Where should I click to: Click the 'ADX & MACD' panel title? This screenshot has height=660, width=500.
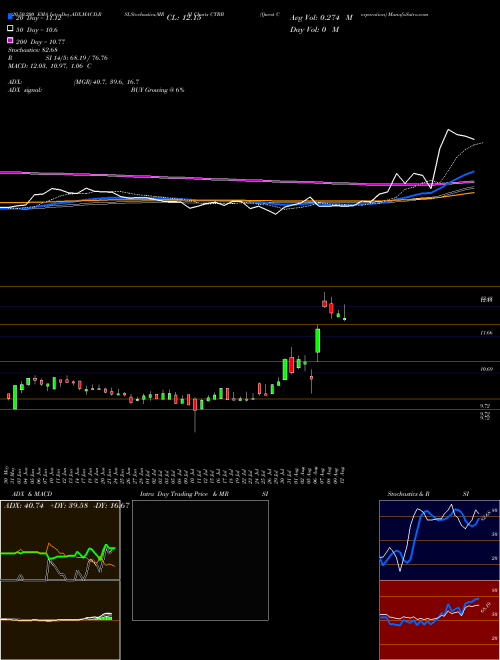click(x=32, y=494)
